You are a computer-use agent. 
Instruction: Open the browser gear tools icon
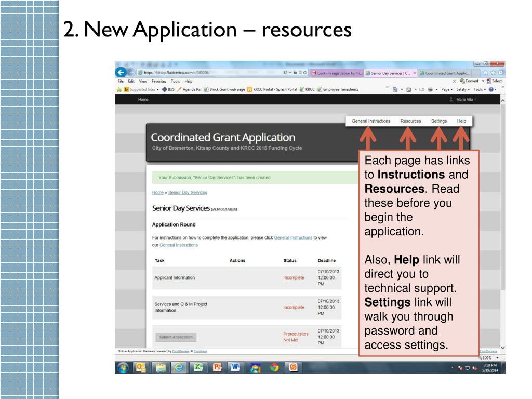(500, 73)
